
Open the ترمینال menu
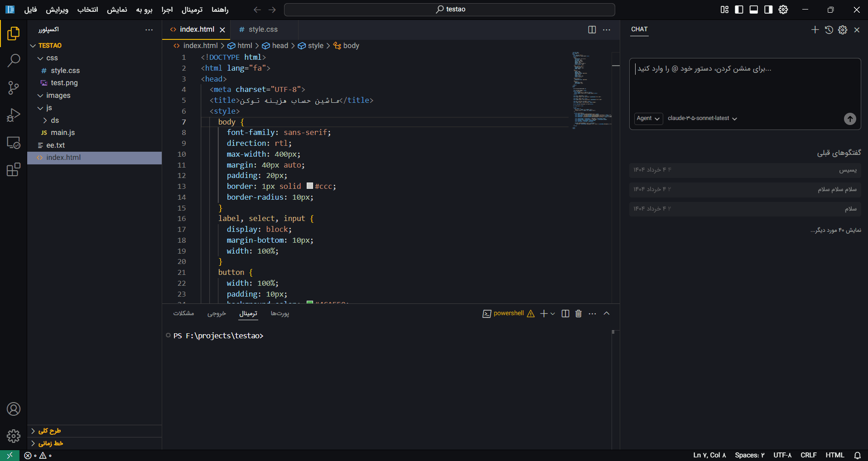(x=192, y=10)
